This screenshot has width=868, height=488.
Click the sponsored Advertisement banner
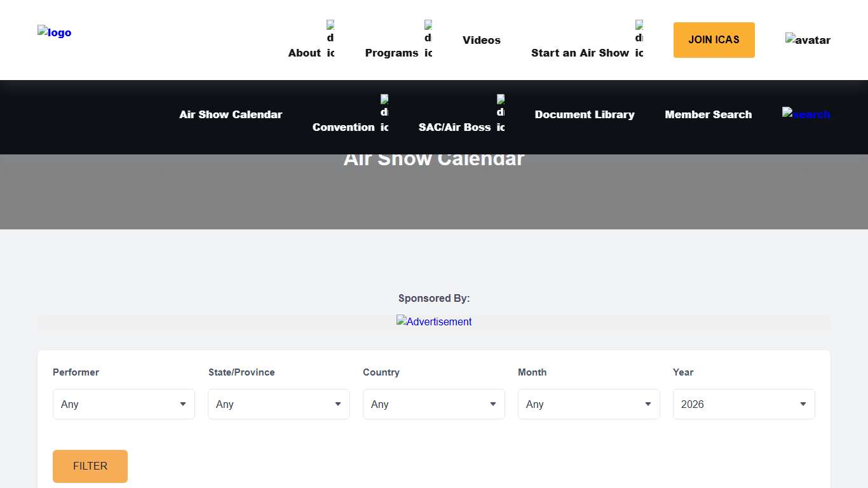coord(434,322)
